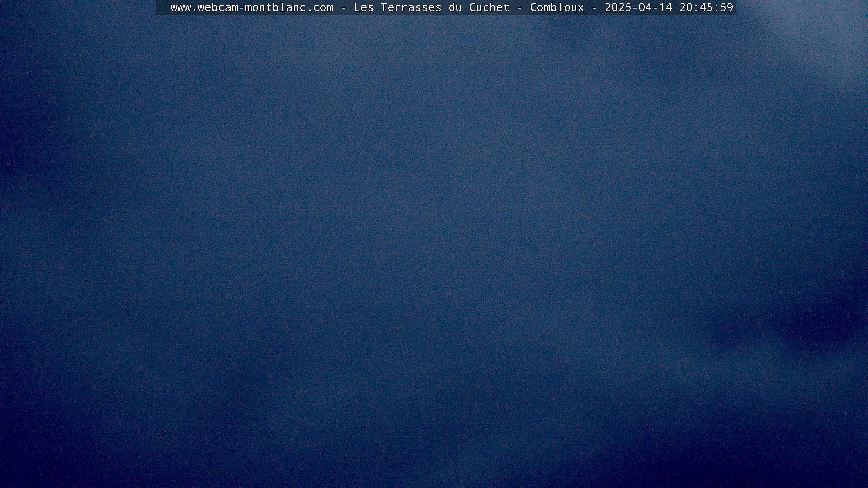Click the dash between Cuchet and Combloux
868x488 pixels.
519,7
